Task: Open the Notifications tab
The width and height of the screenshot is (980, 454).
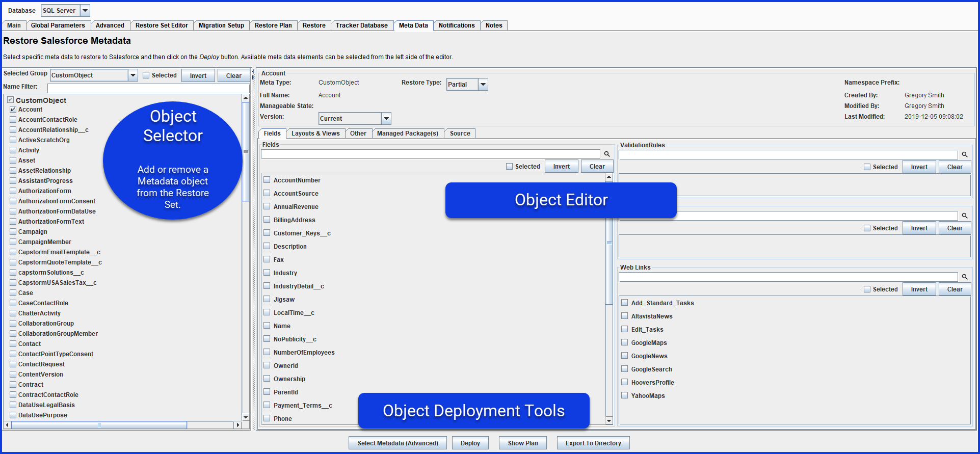Action: point(457,25)
